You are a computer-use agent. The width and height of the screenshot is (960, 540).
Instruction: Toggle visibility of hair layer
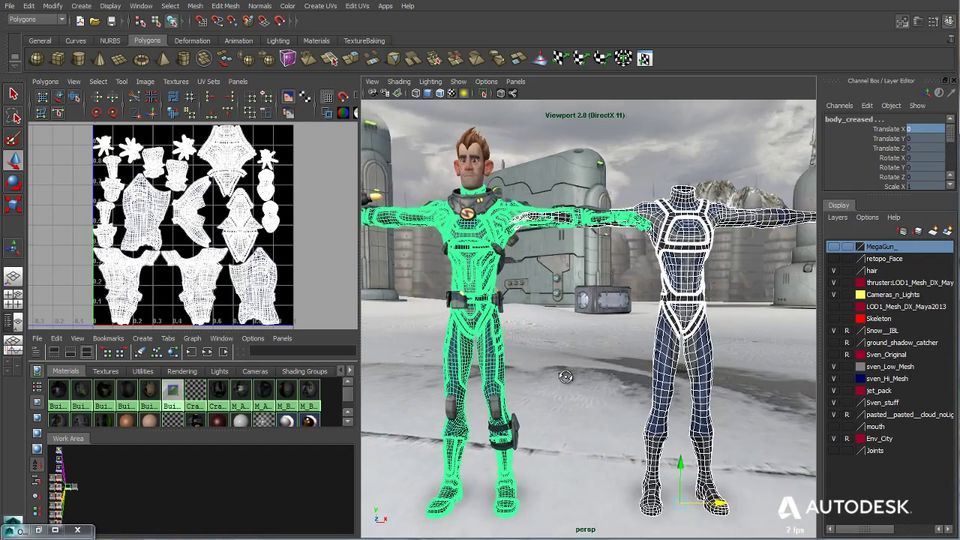click(x=833, y=271)
